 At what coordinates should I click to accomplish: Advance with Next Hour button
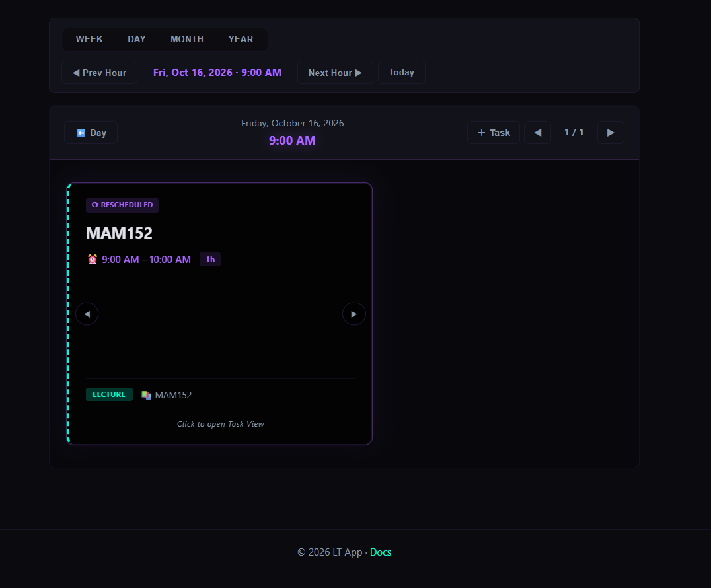pyautogui.click(x=335, y=73)
